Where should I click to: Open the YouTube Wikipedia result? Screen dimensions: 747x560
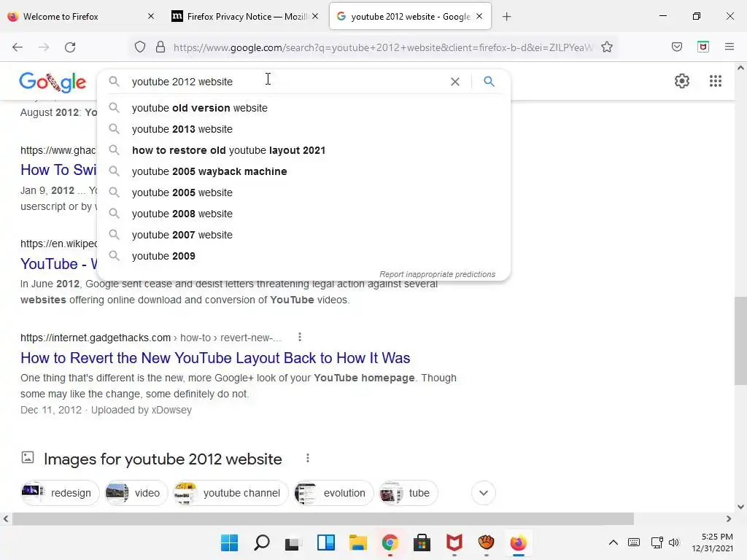[58, 264]
